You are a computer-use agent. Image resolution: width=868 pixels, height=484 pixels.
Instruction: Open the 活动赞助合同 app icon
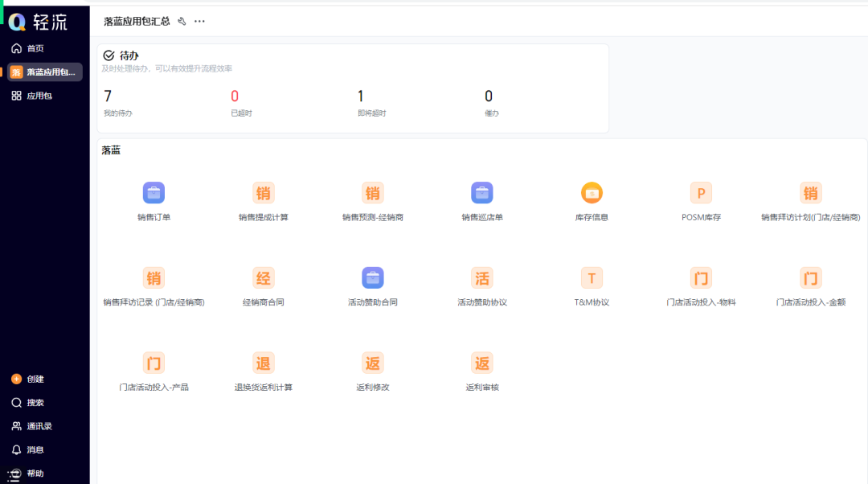click(x=373, y=278)
